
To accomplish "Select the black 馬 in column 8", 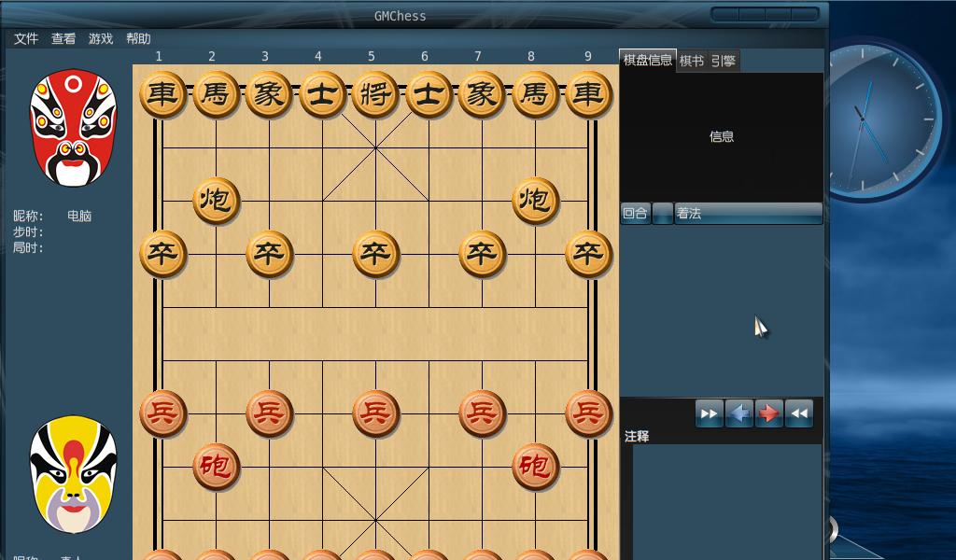I will [535, 94].
